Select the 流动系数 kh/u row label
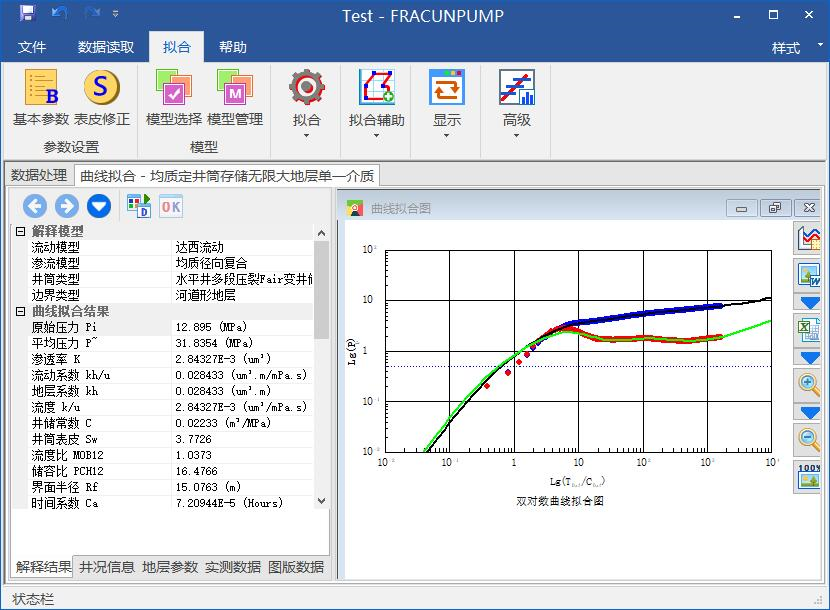830x610 pixels. pos(70,375)
